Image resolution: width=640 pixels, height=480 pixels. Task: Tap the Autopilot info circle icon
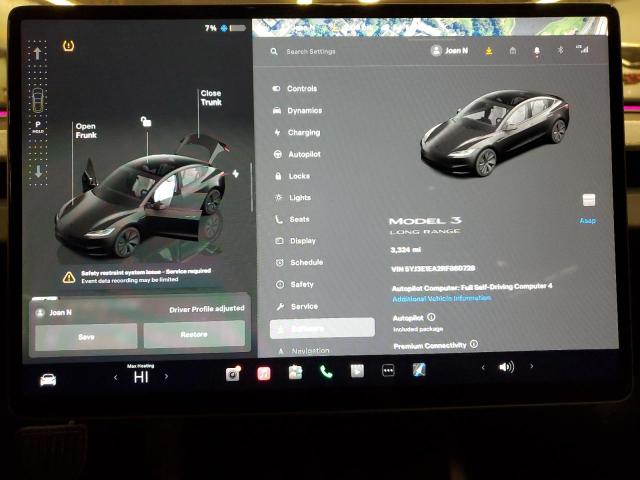(431, 317)
